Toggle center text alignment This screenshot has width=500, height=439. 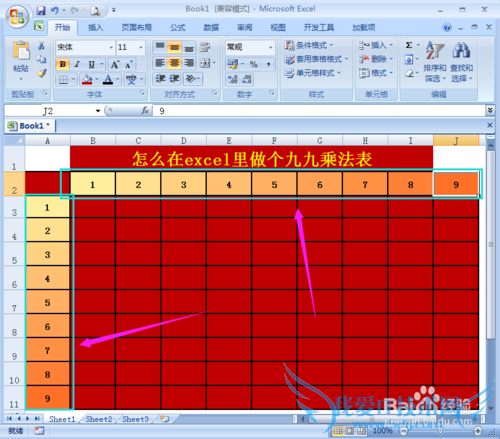[174, 63]
